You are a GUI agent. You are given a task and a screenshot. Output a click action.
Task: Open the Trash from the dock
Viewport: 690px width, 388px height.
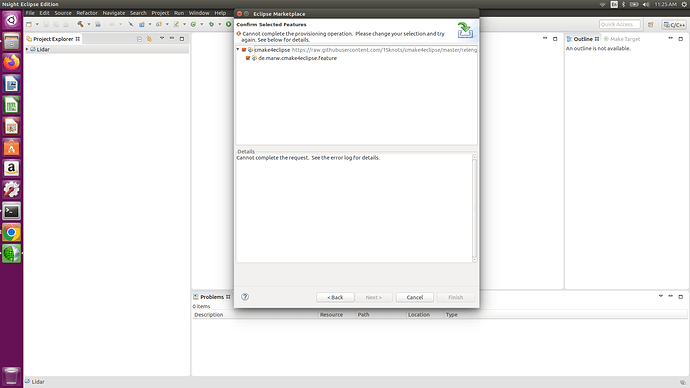point(11,376)
